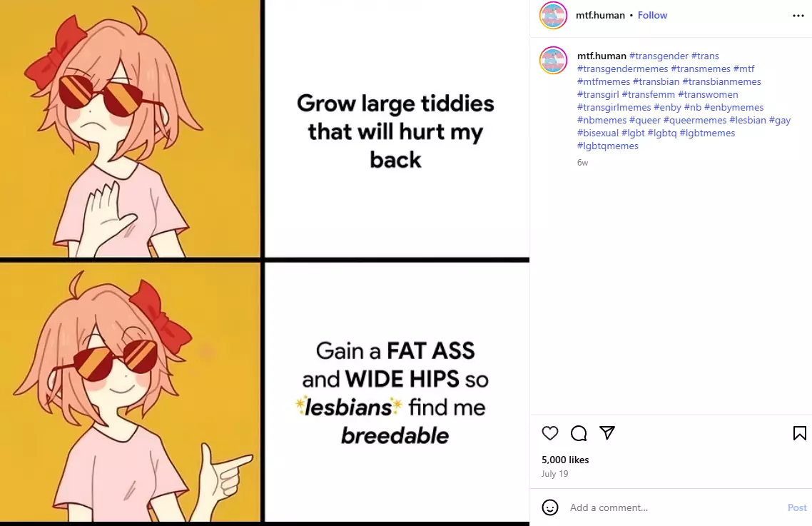Viewport: 812px width, 526px height.
Task: Open the mtf.human username in the caption
Action: click(602, 56)
